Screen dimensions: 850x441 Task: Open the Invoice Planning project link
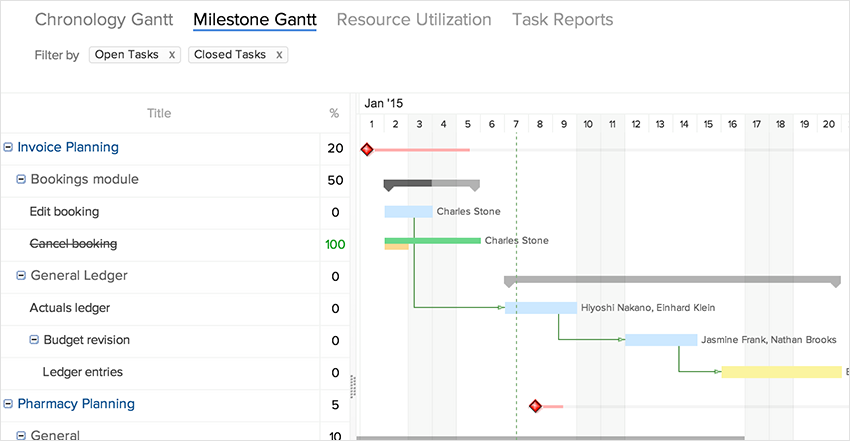(68, 148)
